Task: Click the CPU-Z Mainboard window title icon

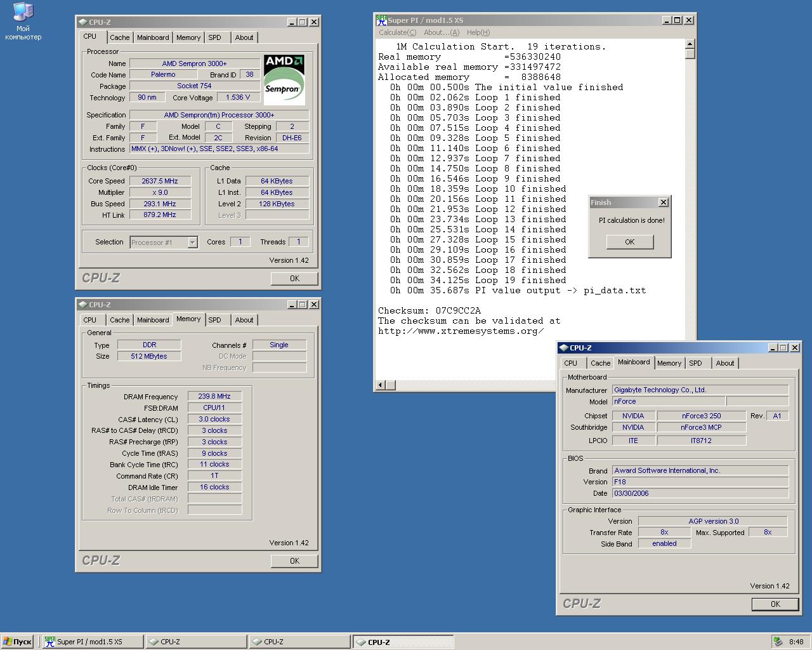Action: (563, 347)
